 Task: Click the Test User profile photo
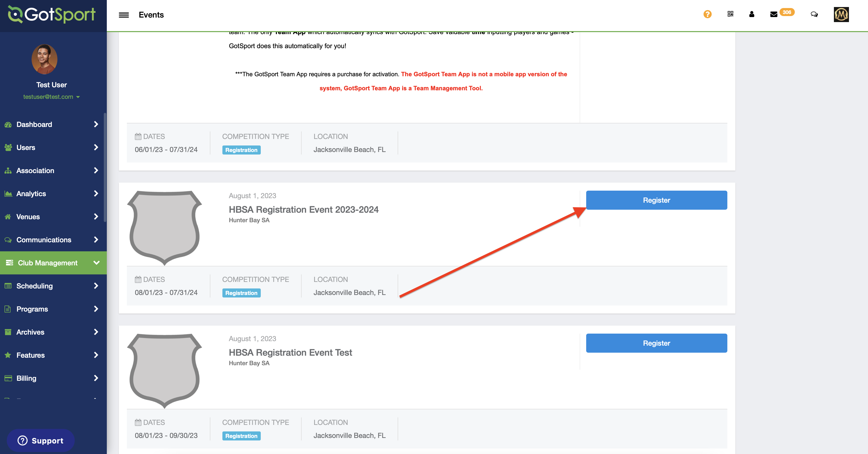coord(44,59)
